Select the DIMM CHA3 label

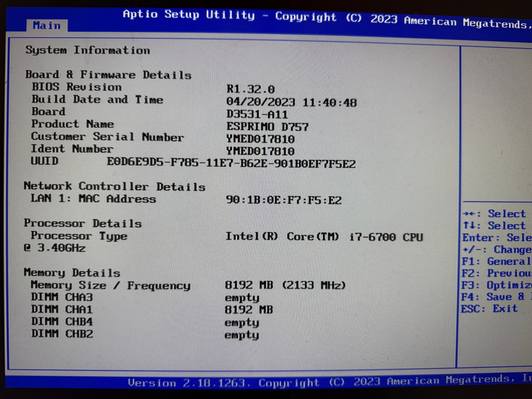coord(62,297)
